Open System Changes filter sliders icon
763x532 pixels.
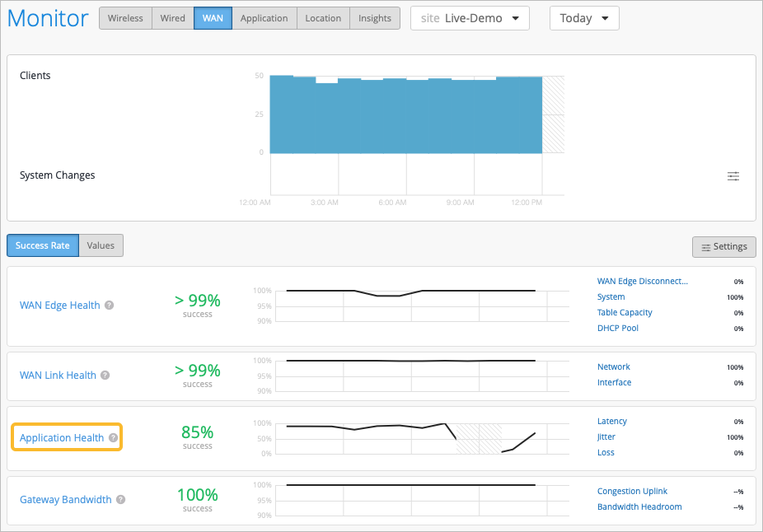coord(733,176)
